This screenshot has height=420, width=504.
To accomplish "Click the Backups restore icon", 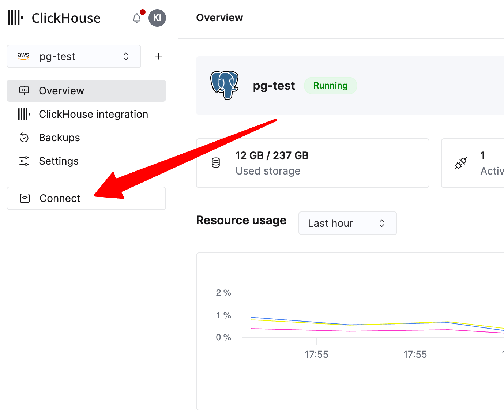I will point(24,137).
